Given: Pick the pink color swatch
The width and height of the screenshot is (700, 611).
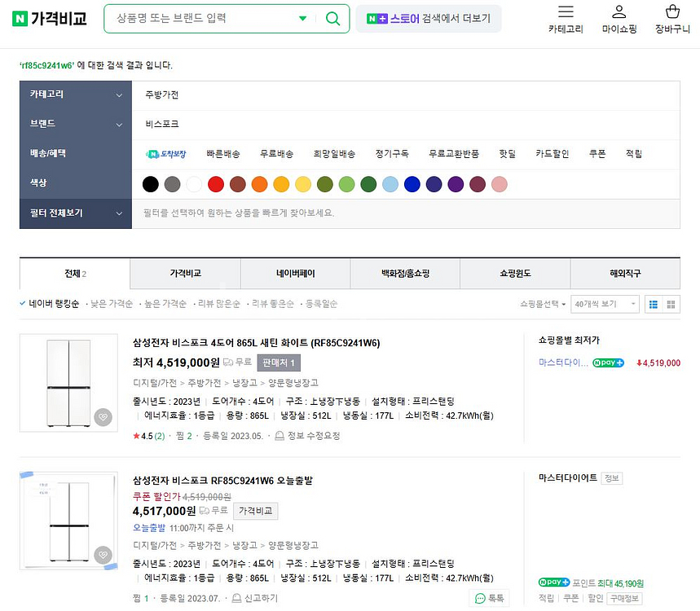Looking at the screenshot, I should click(499, 184).
